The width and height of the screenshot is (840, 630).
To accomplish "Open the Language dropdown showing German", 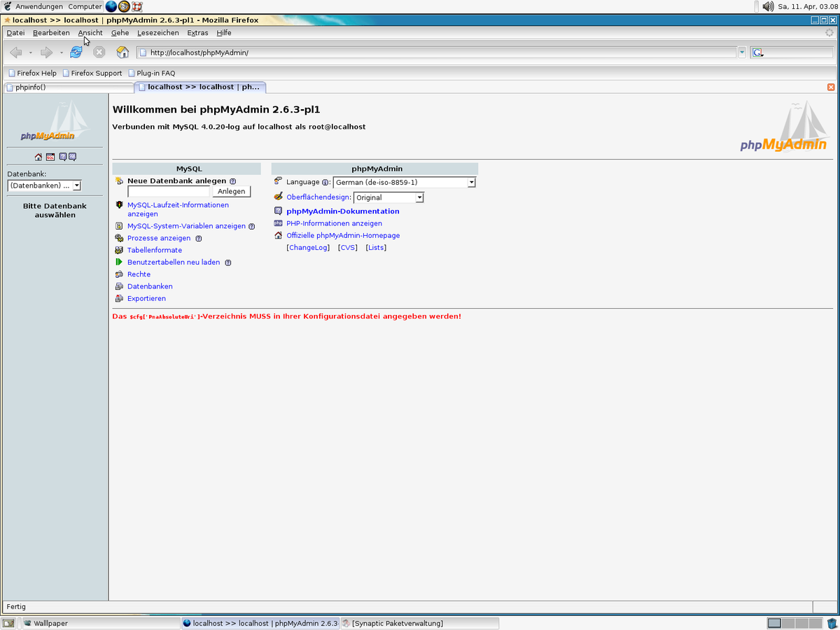I will point(405,183).
